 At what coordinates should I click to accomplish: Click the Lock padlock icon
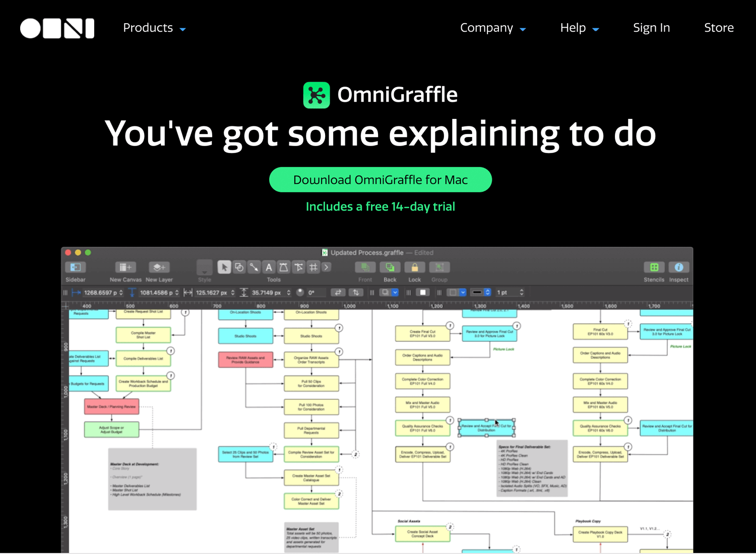click(x=415, y=267)
